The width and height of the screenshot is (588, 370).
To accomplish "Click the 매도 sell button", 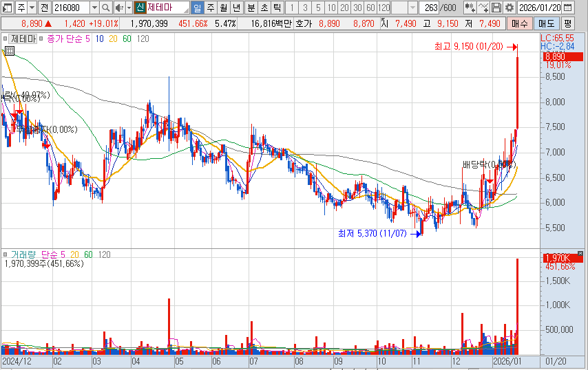I will [547, 24].
